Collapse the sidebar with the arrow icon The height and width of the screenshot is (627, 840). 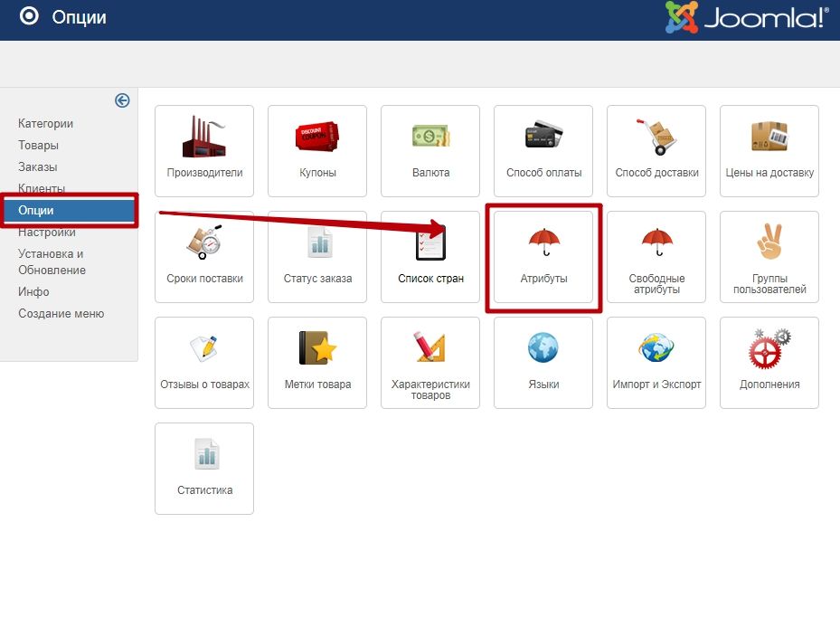tap(122, 100)
